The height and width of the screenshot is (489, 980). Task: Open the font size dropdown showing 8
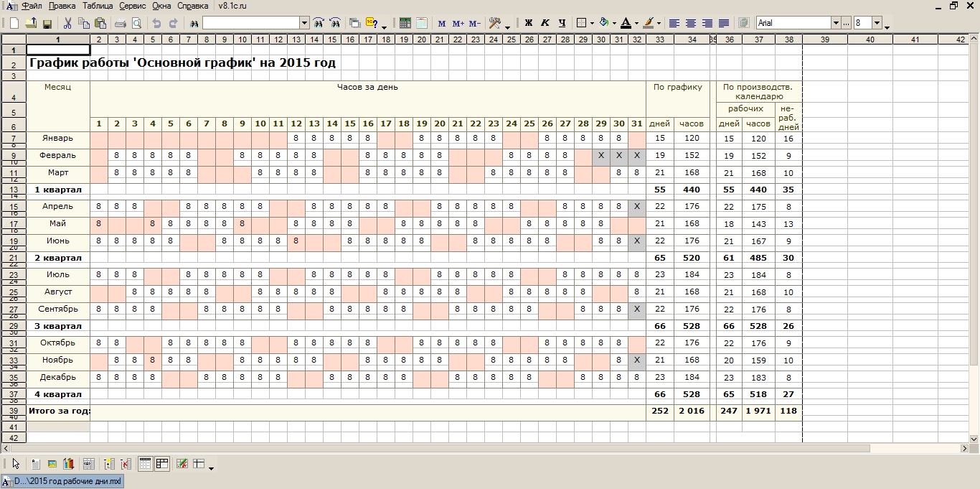click(x=877, y=23)
